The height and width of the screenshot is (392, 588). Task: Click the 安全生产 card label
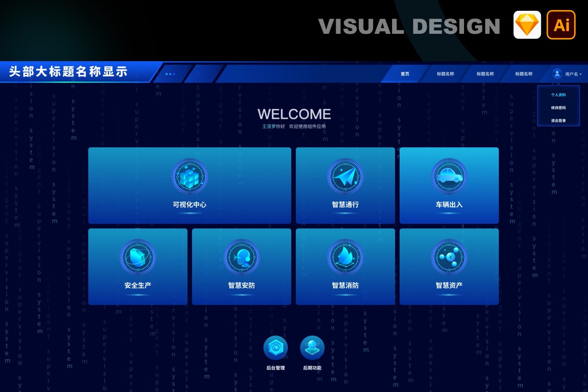[x=138, y=285]
